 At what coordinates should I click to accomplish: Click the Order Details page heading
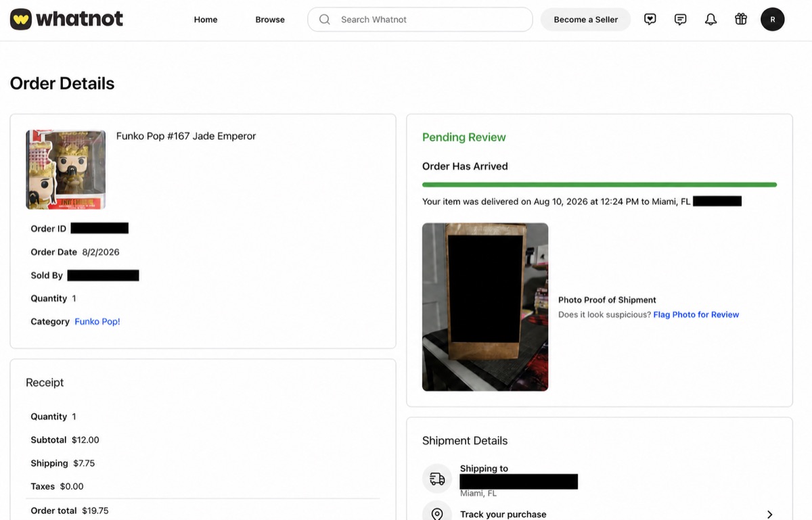[x=62, y=83]
